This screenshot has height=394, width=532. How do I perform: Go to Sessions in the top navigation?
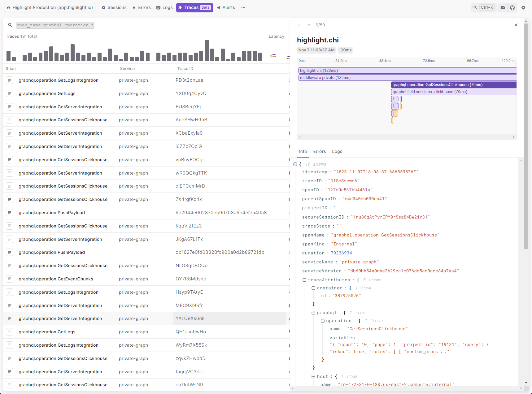pyautogui.click(x=114, y=7)
